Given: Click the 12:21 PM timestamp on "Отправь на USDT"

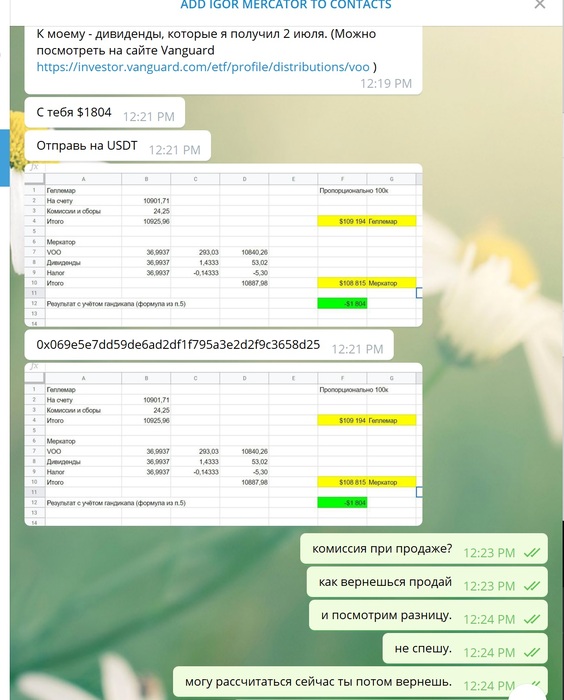Looking at the screenshot, I should tap(175, 150).
